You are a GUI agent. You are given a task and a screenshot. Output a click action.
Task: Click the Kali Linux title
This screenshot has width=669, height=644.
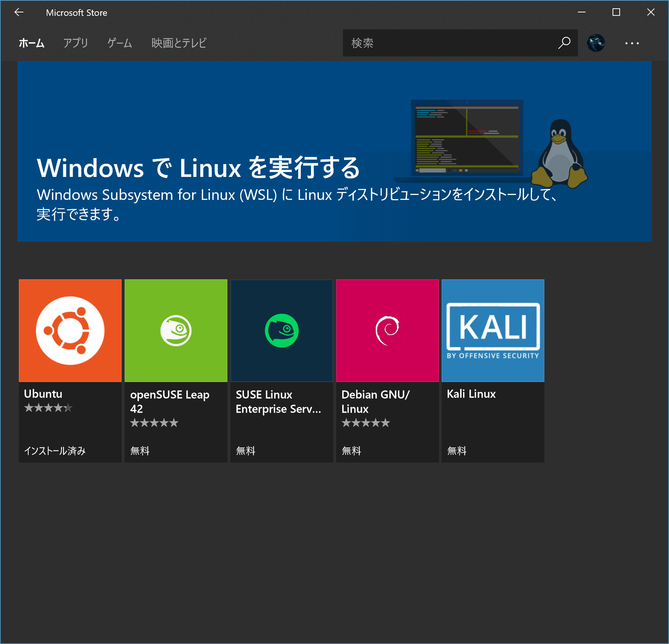click(471, 394)
